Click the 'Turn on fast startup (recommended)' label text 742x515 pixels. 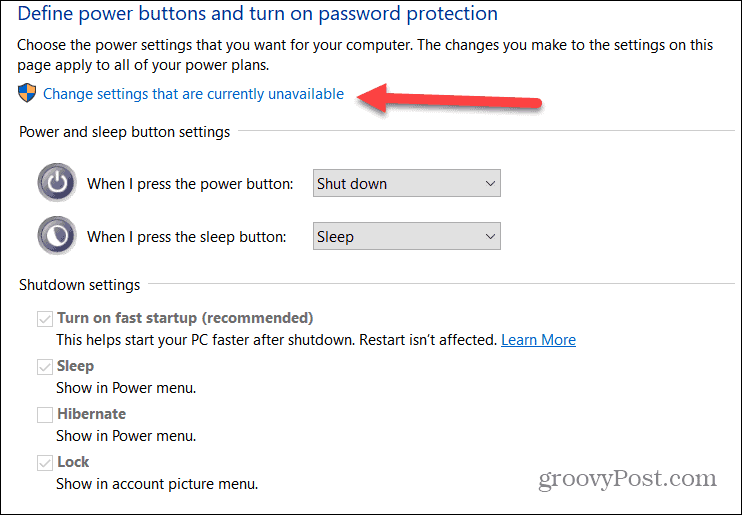pyautogui.click(x=185, y=318)
